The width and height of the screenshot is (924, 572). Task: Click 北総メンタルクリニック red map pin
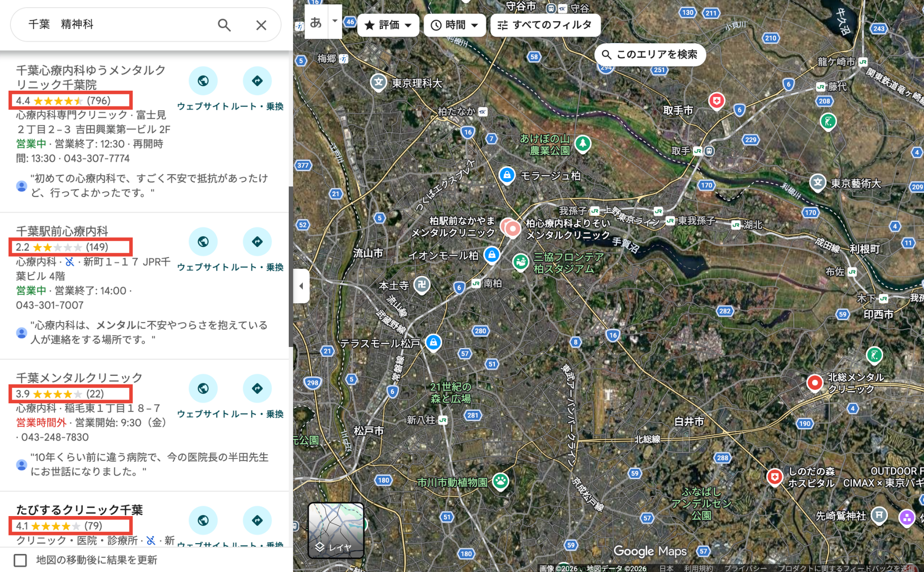[x=814, y=383]
